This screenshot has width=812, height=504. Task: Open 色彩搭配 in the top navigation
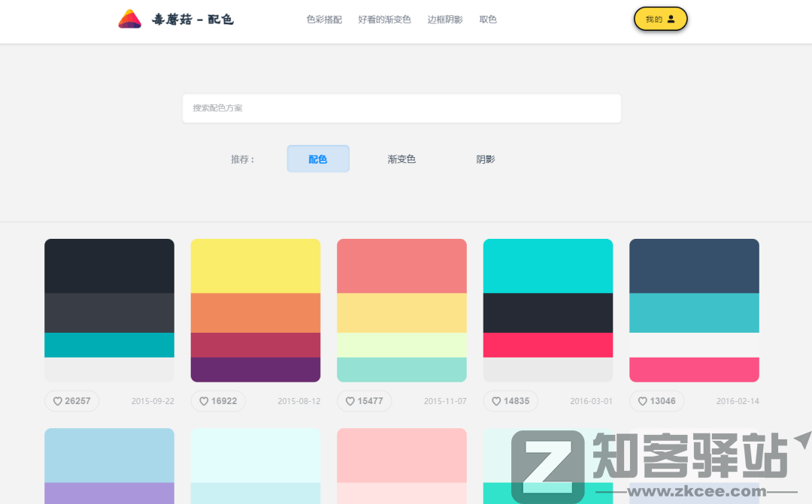pyautogui.click(x=324, y=20)
